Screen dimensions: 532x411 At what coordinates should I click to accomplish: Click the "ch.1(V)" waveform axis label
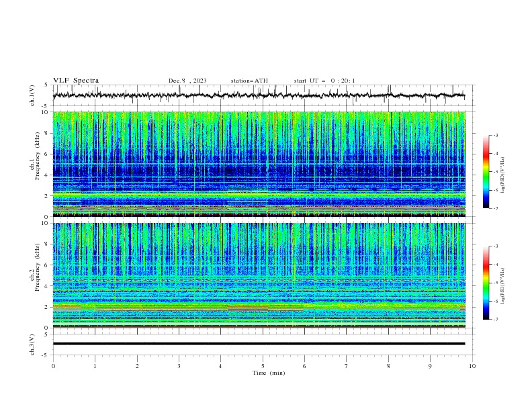[32, 95]
